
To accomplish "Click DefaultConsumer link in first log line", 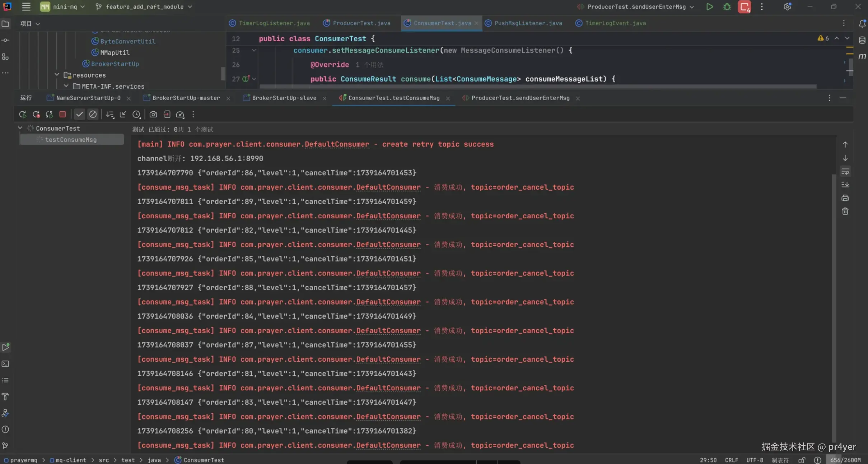I will pos(337,144).
